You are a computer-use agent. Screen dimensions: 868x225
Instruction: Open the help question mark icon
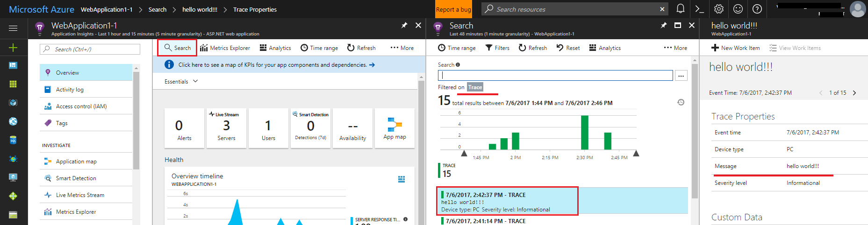pos(757,9)
